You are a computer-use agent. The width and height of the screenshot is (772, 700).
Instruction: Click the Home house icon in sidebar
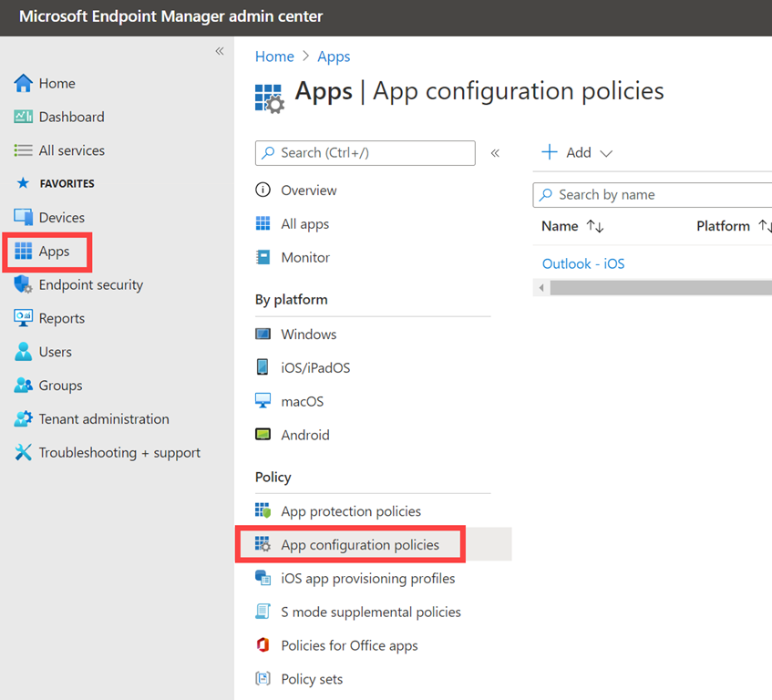tap(24, 84)
